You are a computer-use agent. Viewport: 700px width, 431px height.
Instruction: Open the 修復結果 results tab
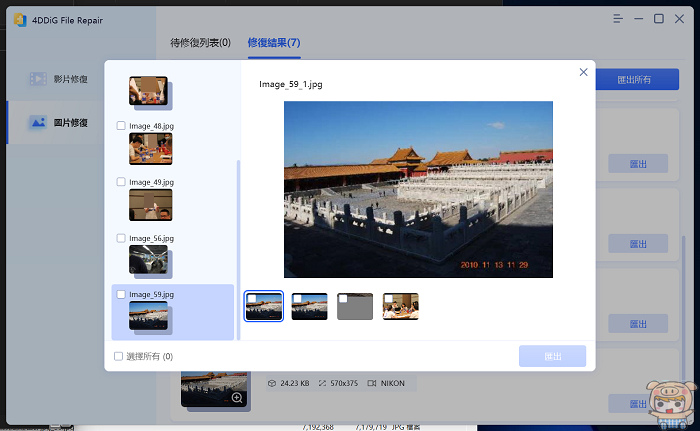274,42
